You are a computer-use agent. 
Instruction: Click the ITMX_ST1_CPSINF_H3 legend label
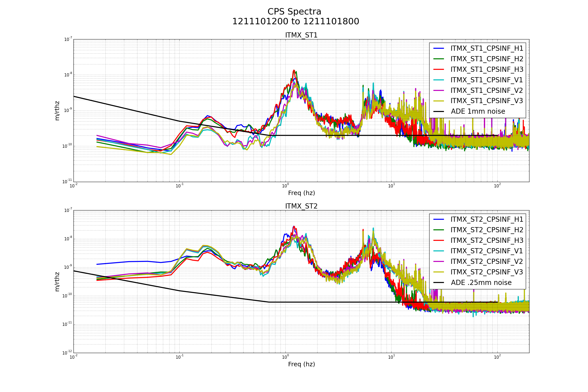click(x=487, y=70)
